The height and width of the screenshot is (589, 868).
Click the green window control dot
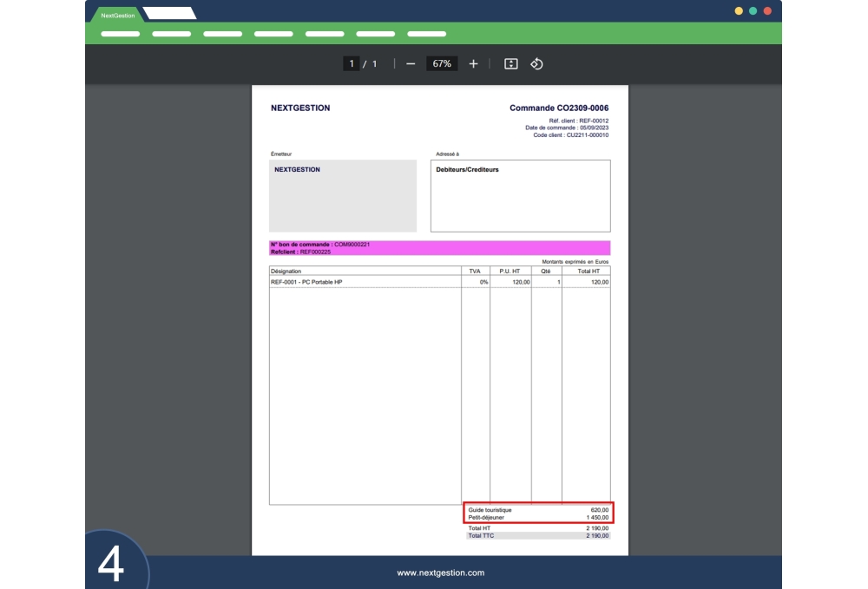(753, 11)
